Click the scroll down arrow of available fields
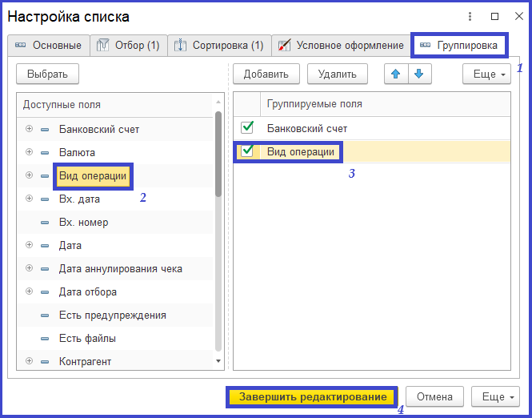 click(x=218, y=362)
